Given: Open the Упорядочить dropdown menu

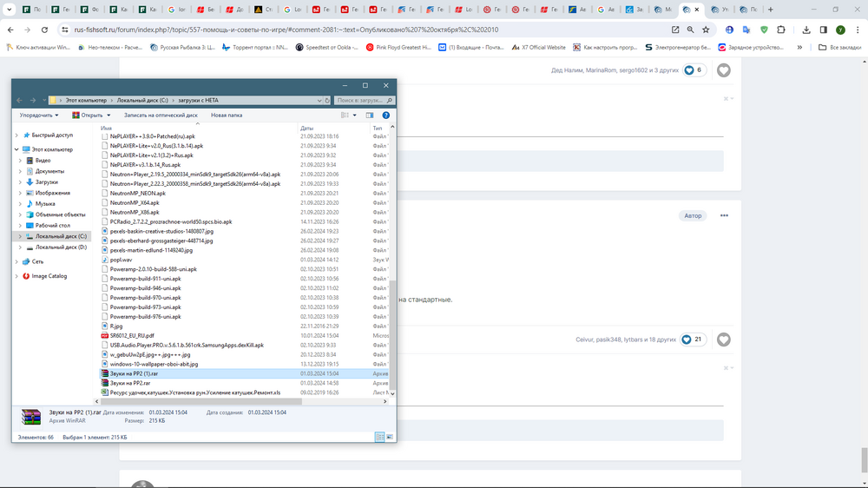Looking at the screenshot, I should tap(39, 115).
